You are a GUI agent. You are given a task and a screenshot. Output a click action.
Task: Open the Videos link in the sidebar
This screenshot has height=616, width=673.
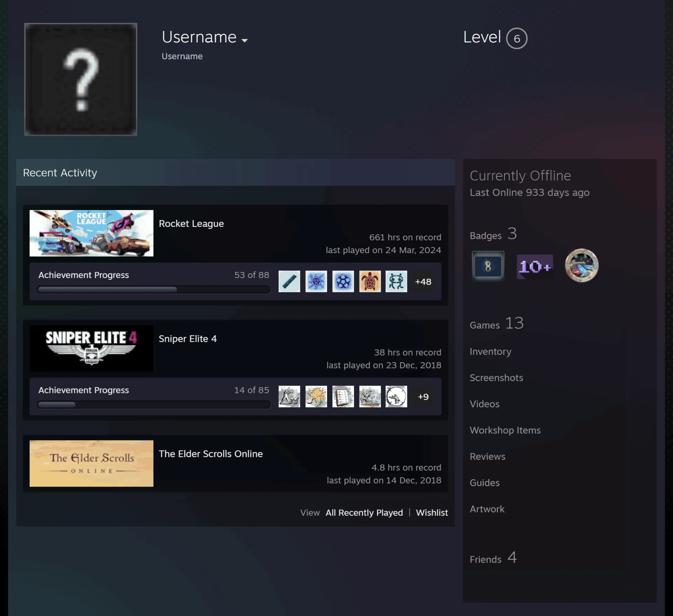484,404
